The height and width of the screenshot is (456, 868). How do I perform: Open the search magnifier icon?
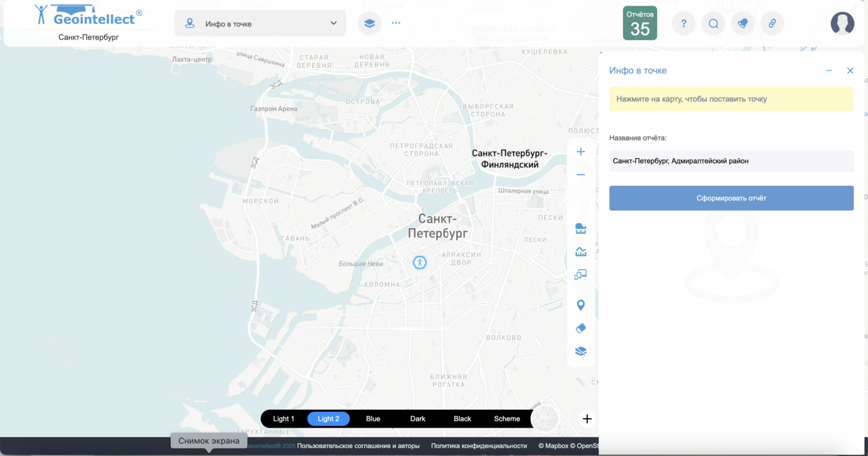click(713, 23)
